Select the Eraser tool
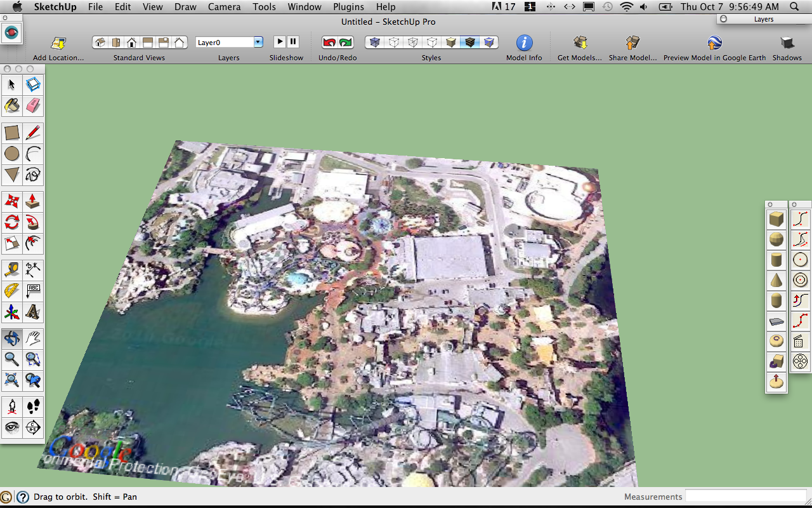This screenshot has width=812, height=508. tap(32, 105)
